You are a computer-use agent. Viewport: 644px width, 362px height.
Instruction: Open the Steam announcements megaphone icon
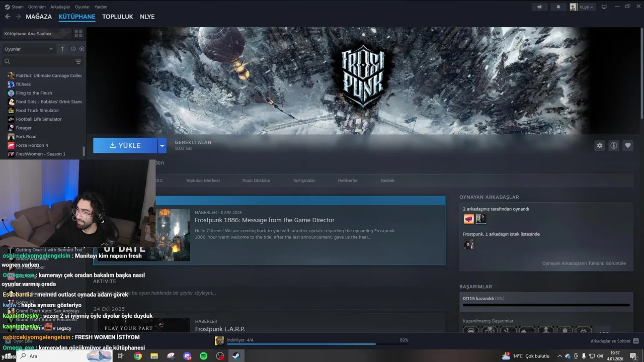point(540,7)
